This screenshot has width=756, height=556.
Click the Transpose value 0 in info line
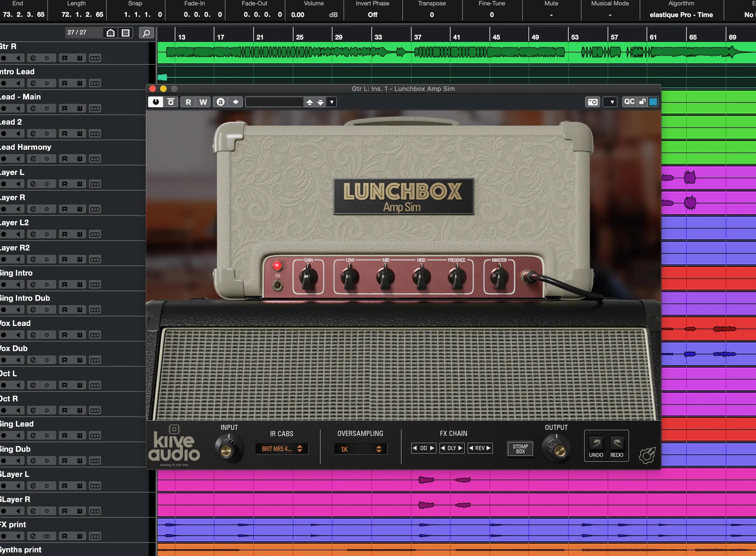pos(432,15)
